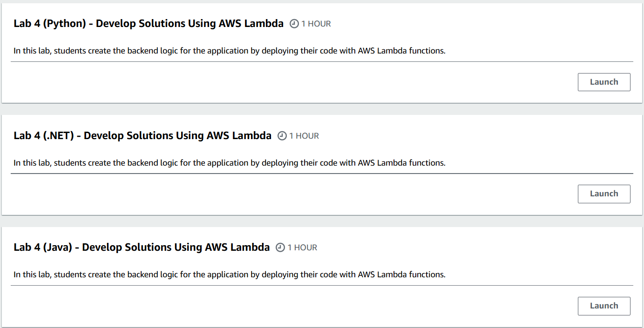Click the description text under the Python lab

click(230, 51)
